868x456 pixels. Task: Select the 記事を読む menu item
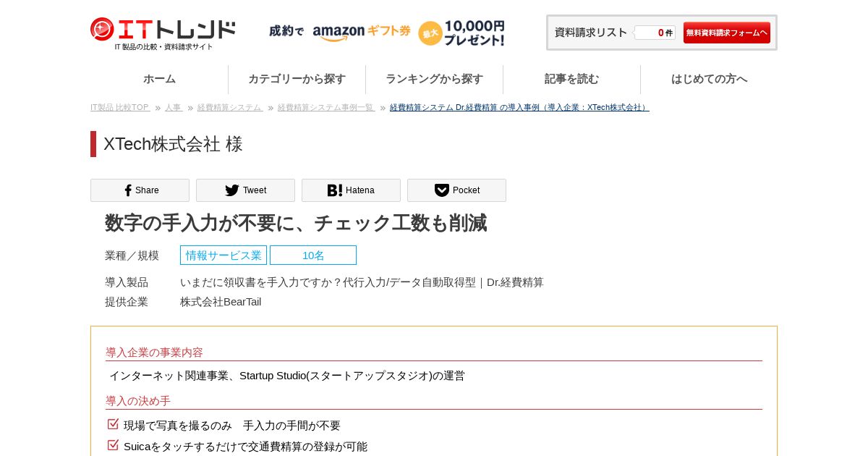(571, 79)
